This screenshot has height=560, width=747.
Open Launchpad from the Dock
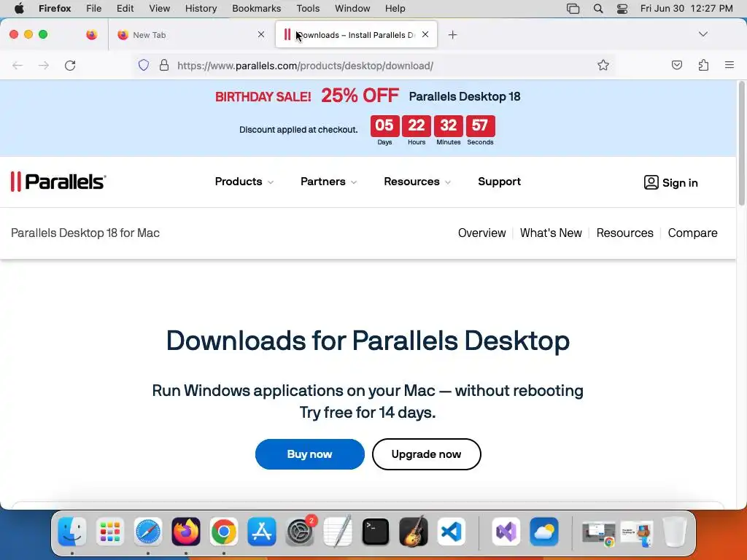click(x=110, y=532)
